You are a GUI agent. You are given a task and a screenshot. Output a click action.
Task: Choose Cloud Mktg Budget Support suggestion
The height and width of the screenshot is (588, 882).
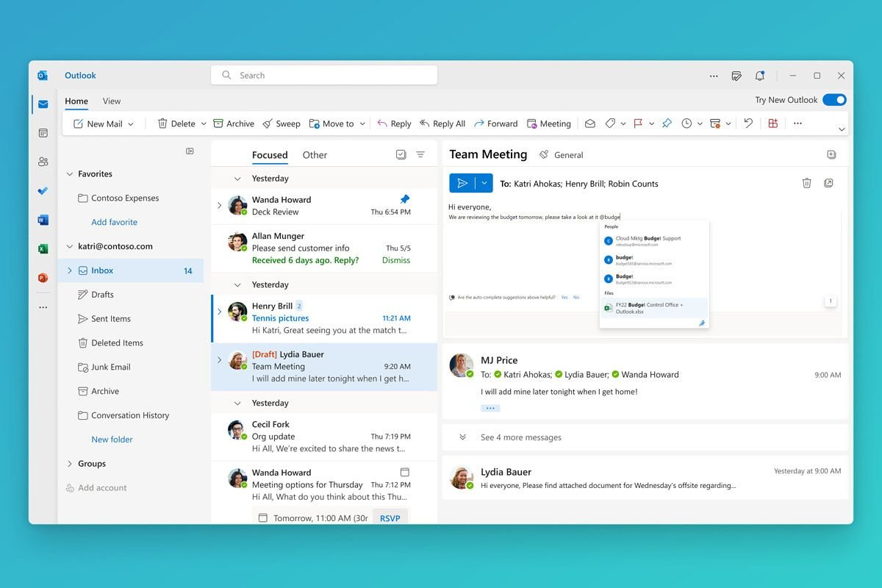(654, 240)
